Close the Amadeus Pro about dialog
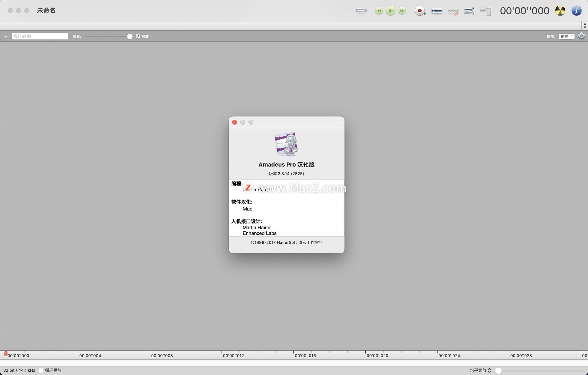Screen dimensions: 588x375 [x=235, y=122]
